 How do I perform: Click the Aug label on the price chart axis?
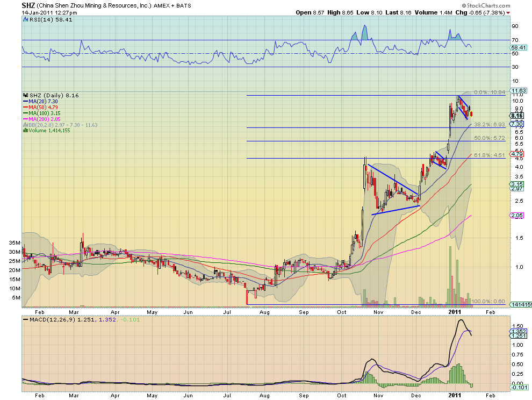click(x=264, y=312)
